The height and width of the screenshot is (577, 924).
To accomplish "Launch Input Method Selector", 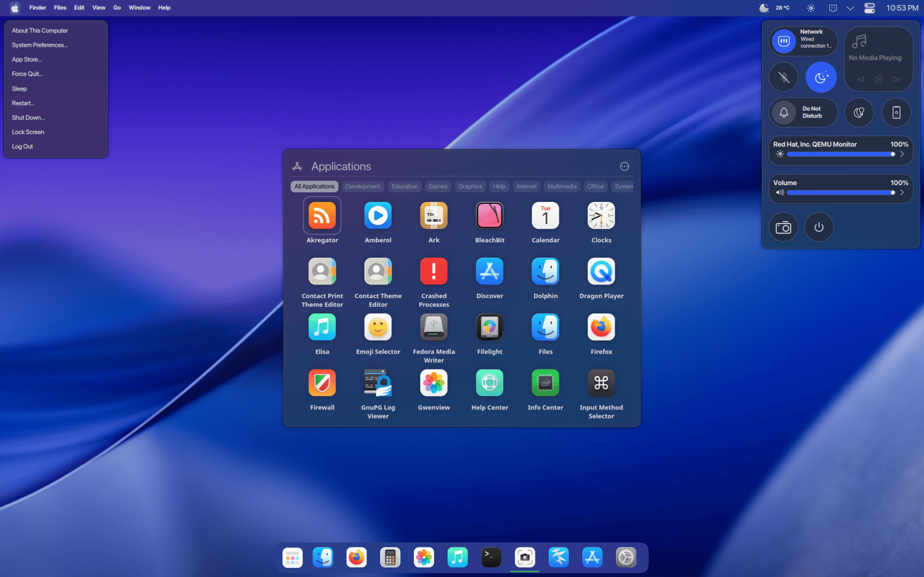I will pos(601,383).
